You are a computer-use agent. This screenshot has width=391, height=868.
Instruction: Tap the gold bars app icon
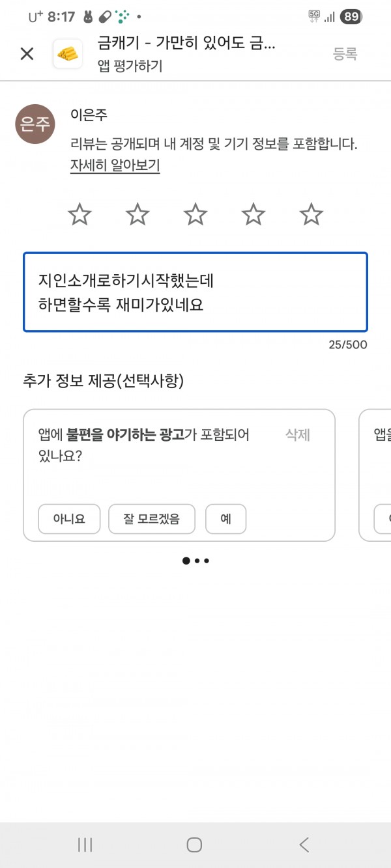click(67, 54)
